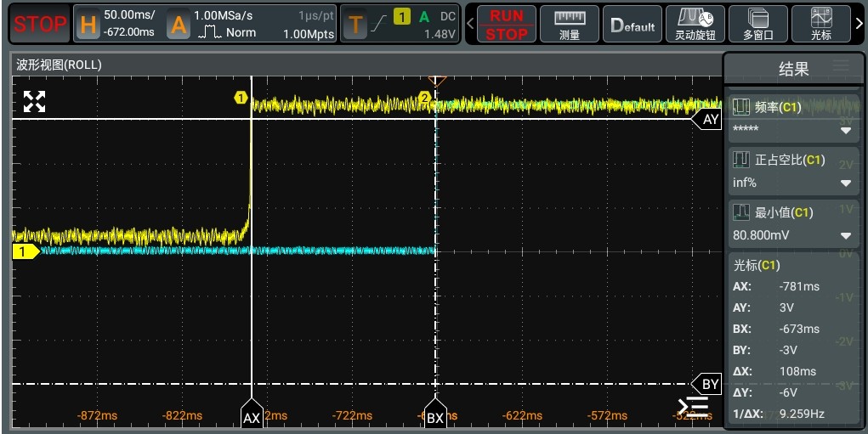The width and height of the screenshot is (868, 434).
Task: Open the 灵动旋钮 smart knob tool
Action: pos(695,25)
